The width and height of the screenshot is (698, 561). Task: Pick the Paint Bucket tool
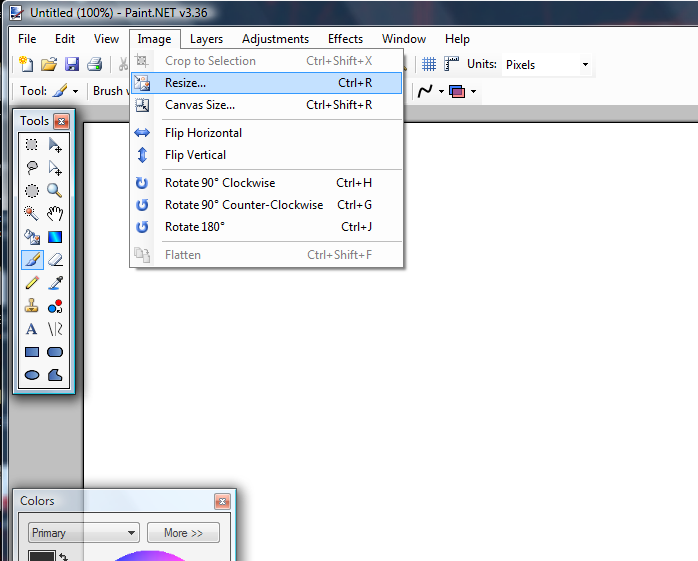[x=32, y=237]
